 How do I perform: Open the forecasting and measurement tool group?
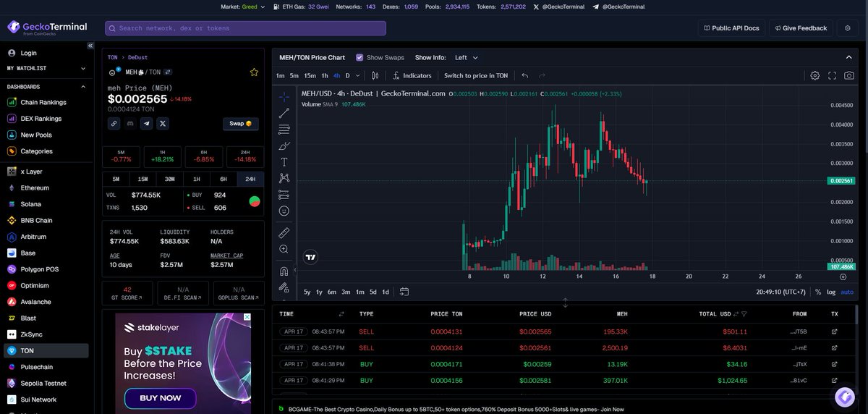[x=284, y=194]
